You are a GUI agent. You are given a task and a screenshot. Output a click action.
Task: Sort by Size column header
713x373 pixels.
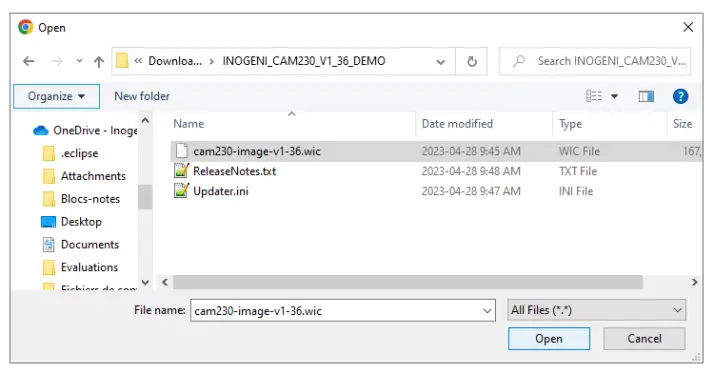click(x=682, y=124)
